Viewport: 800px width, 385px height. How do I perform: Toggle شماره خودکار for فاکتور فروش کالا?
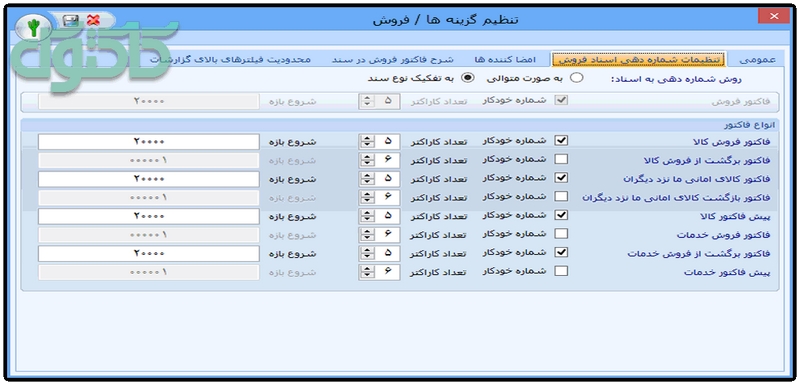pyautogui.click(x=561, y=140)
